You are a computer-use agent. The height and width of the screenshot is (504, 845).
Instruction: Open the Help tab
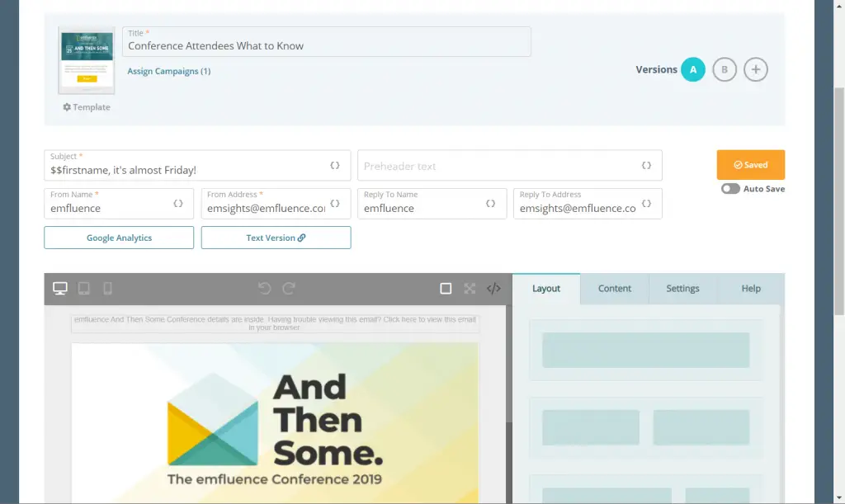[x=751, y=289]
